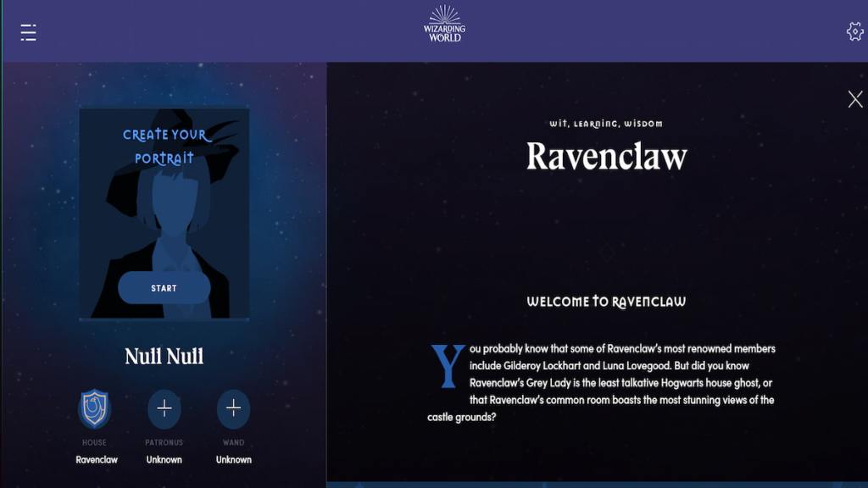868x488 pixels.
Task: Click Unknown below the Wand circle
Action: (233, 460)
